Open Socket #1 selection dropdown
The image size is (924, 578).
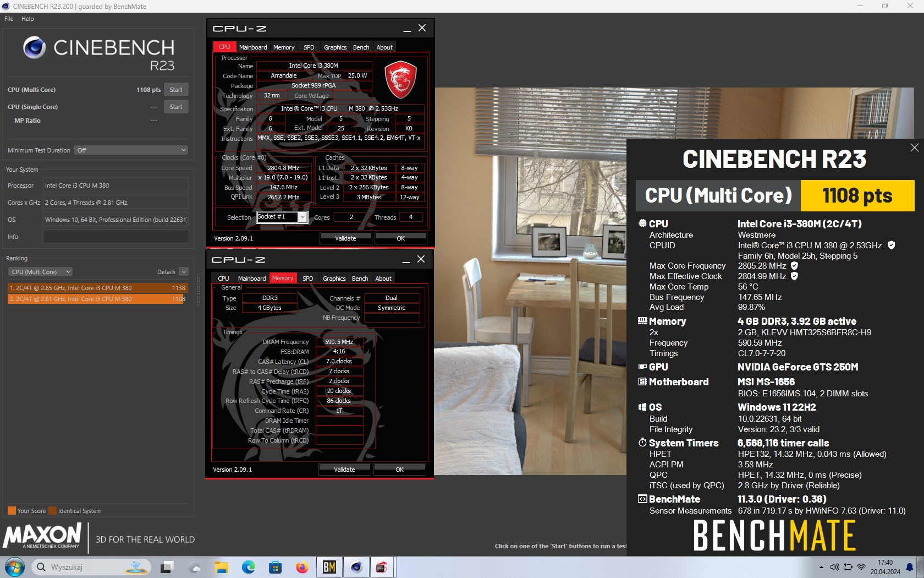pyautogui.click(x=282, y=217)
